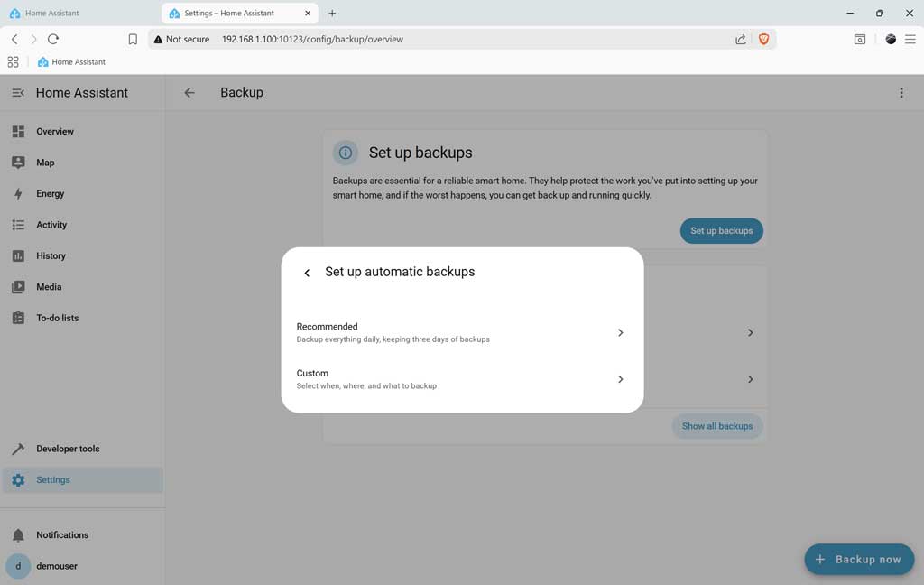This screenshot has height=585, width=924.
Task: Choose the Custom backup option chevron
Action: coord(621,379)
